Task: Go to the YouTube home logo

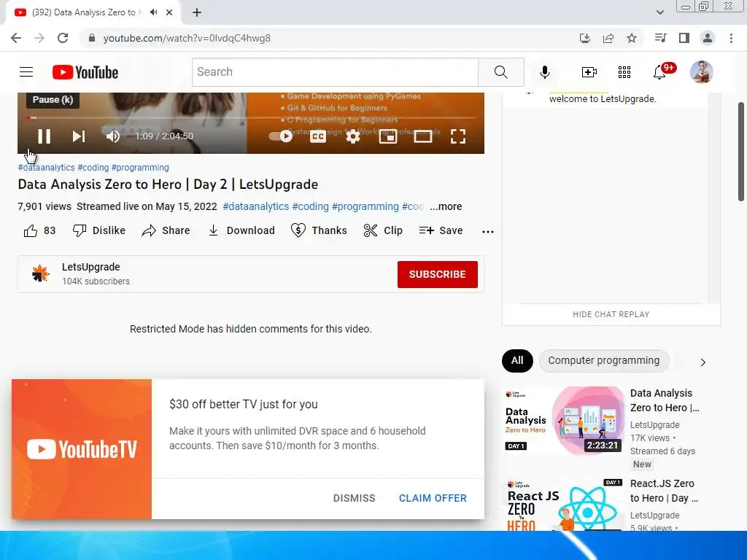Action: (x=85, y=72)
